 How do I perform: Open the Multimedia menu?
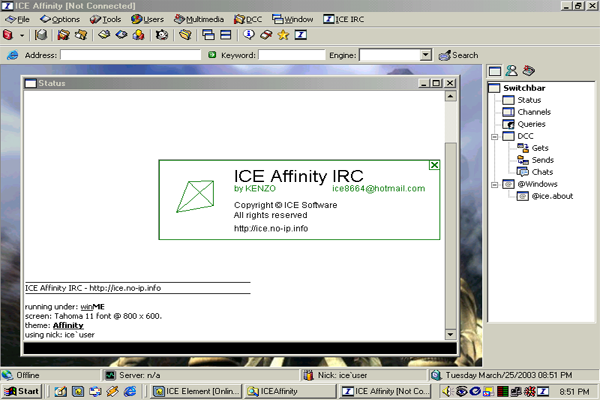pos(199,19)
